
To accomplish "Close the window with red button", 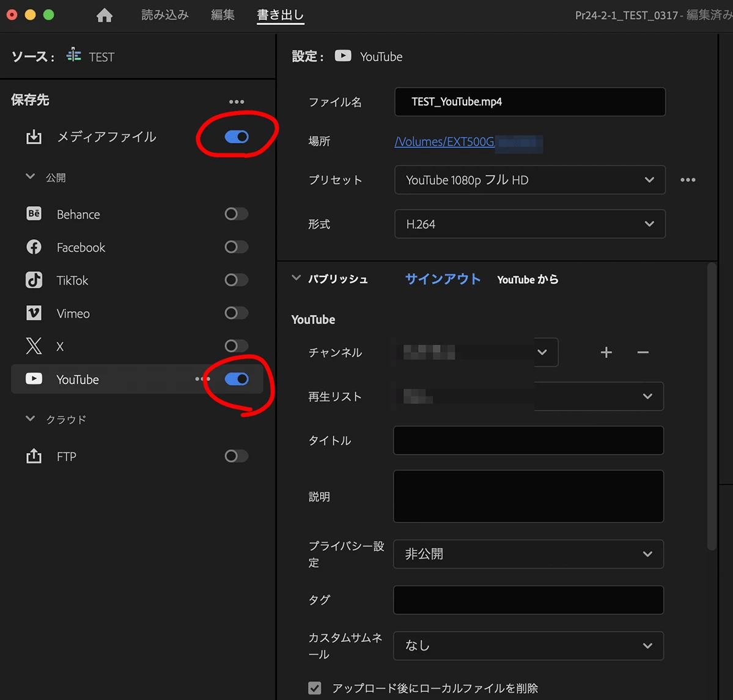I will 12,15.
